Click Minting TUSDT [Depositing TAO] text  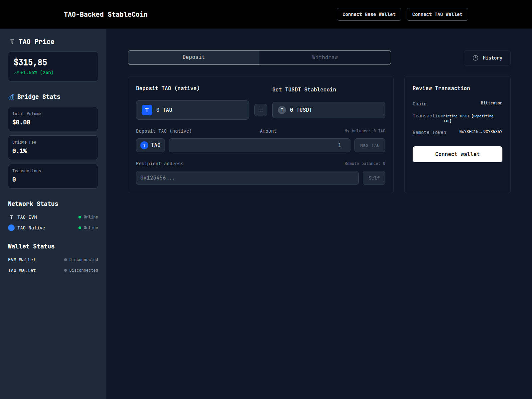click(x=468, y=119)
